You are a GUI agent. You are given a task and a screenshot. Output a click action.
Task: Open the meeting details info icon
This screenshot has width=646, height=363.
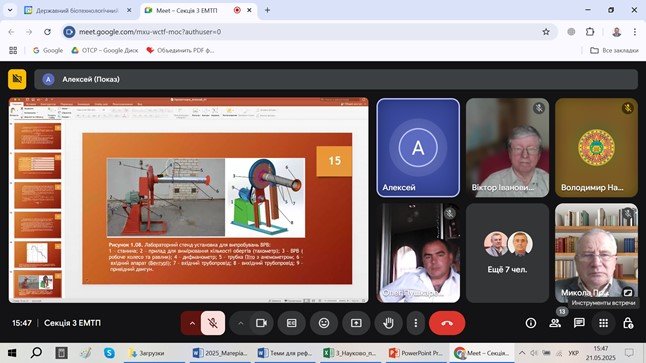[x=531, y=323]
